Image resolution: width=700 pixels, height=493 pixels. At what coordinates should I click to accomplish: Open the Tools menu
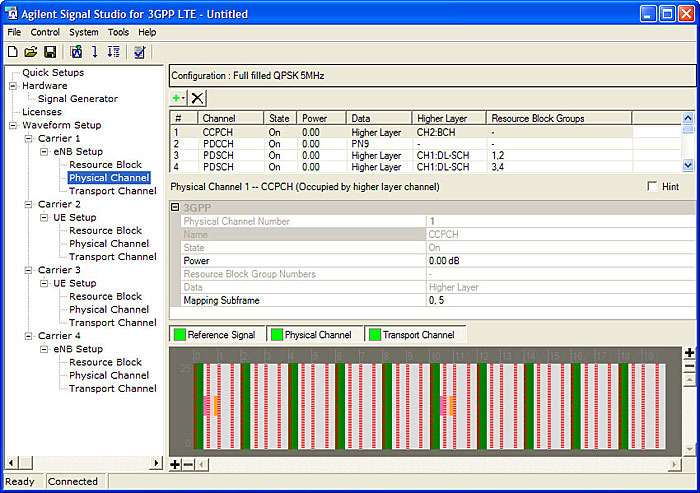tap(118, 32)
